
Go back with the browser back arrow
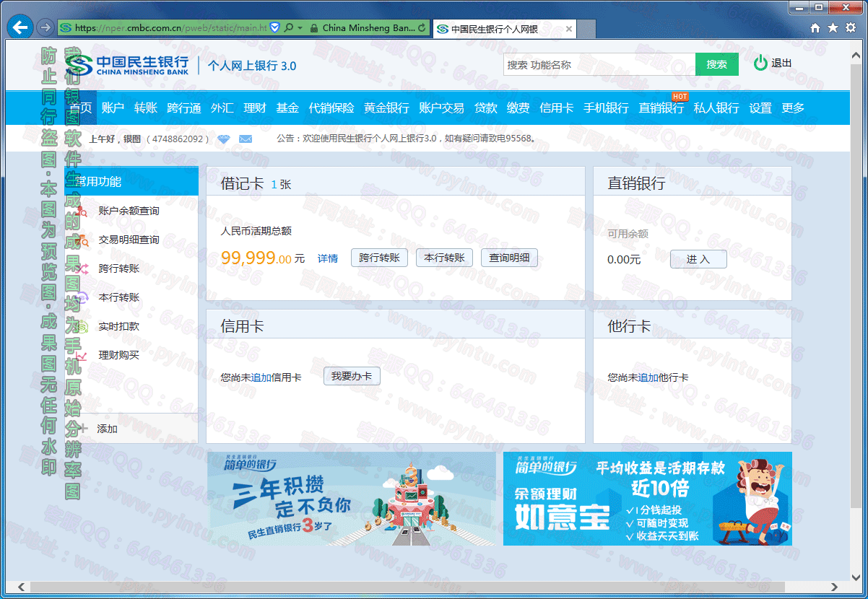pos(19,27)
